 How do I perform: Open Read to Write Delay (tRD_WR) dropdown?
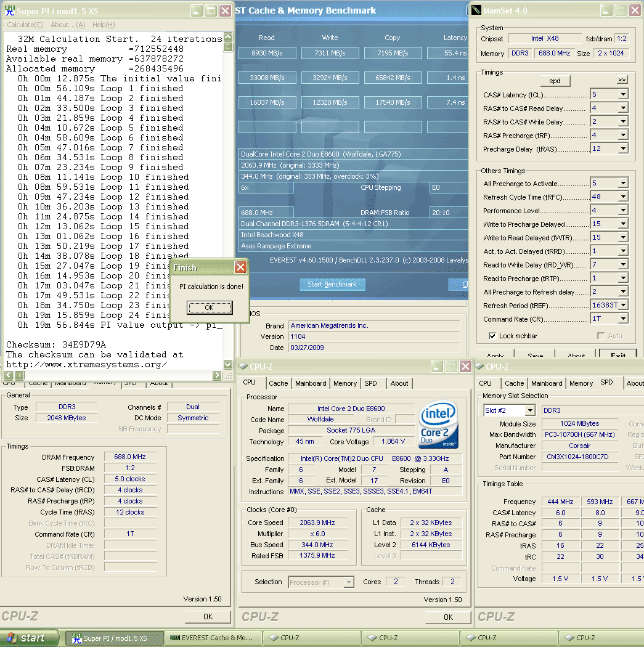(x=623, y=264)
